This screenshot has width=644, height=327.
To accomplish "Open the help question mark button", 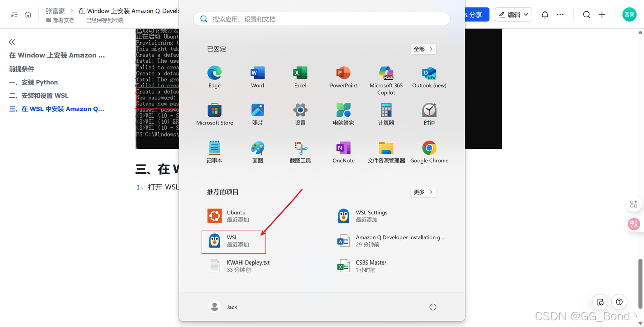I will click(619, 302).
